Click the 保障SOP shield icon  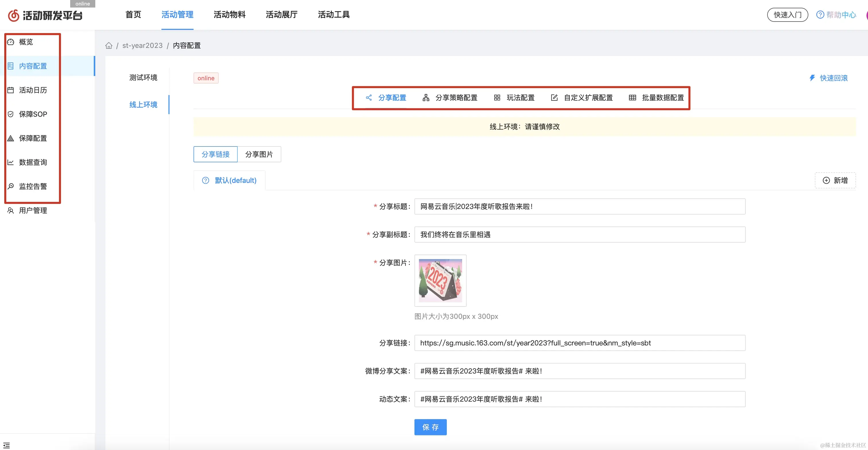[11, 114]
